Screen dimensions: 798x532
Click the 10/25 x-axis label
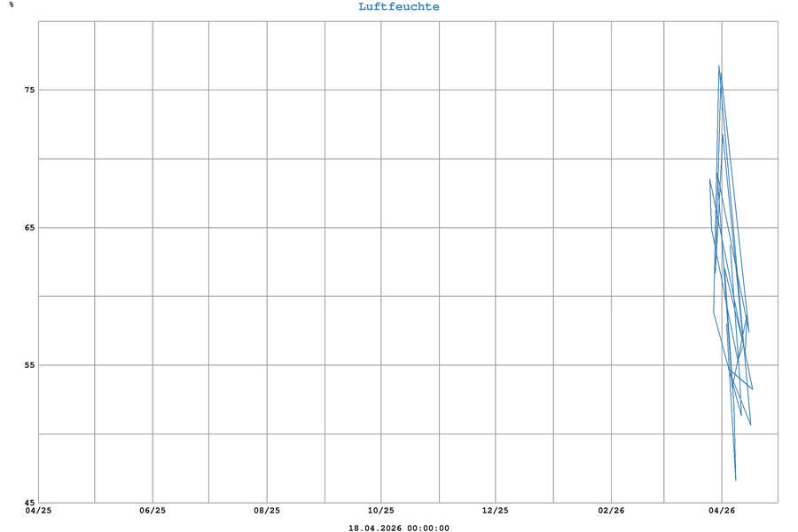[381, 511]
